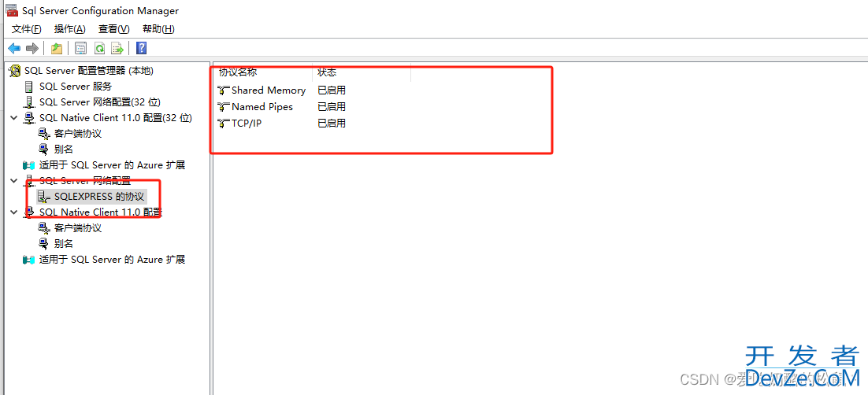The width and height of the screenshot is (868, 395).
Task: Click the Refresh toolbar icon
Action: click(x=99, y=49)
